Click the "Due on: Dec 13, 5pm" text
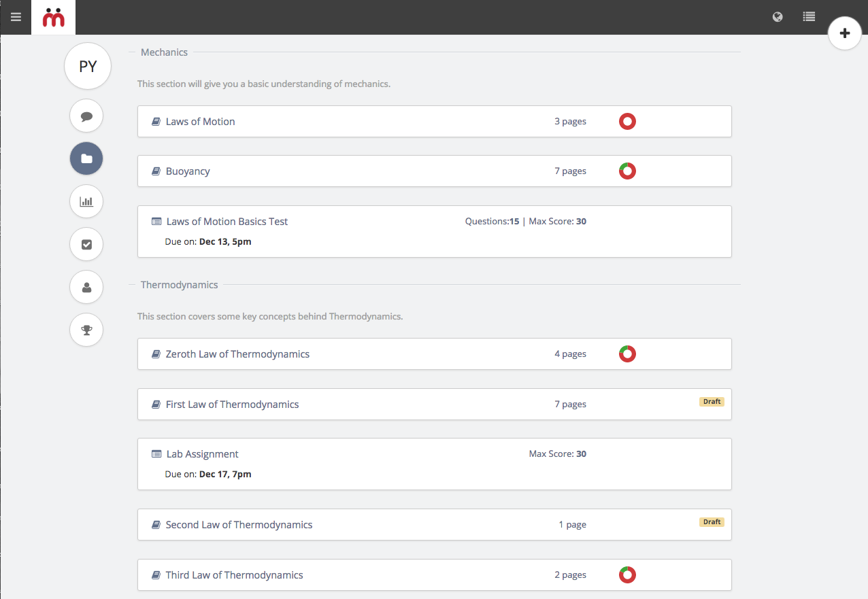The width and height of the screenshot is (868, 599). [x=208, y=241]
